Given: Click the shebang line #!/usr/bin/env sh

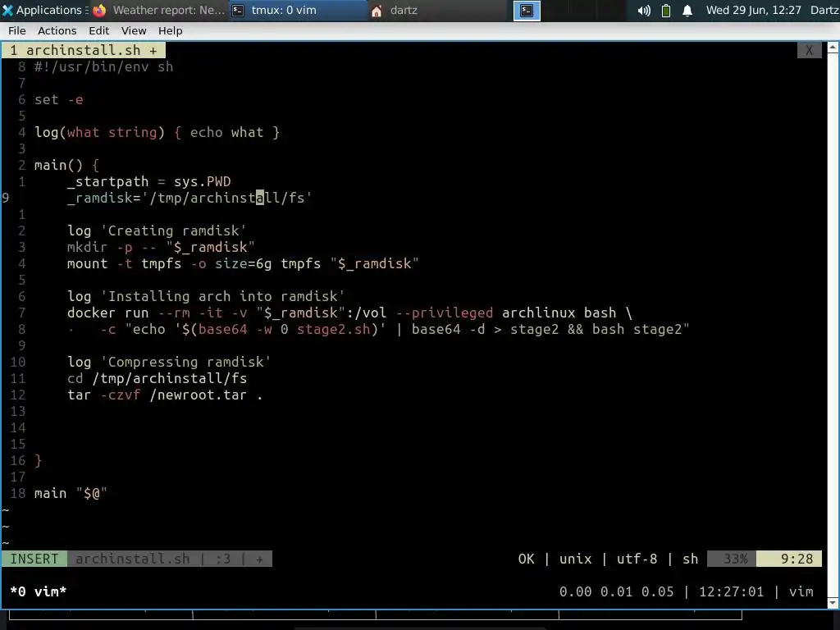Looking at the screenshot, I should [x=103, y=67].
